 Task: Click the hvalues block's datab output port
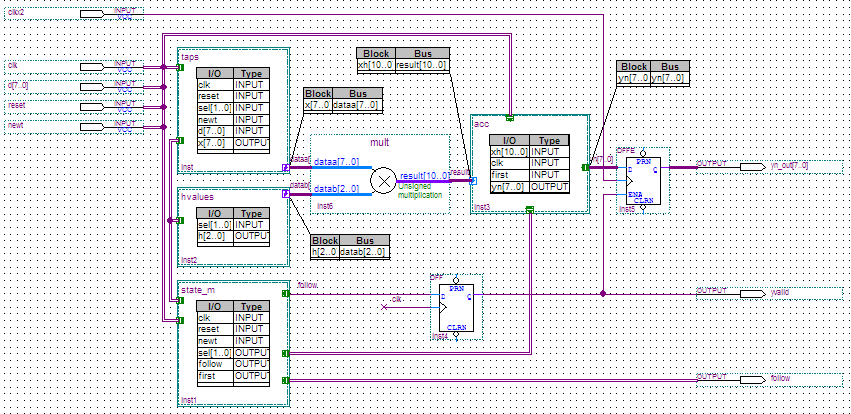click(x=286, y=193)
